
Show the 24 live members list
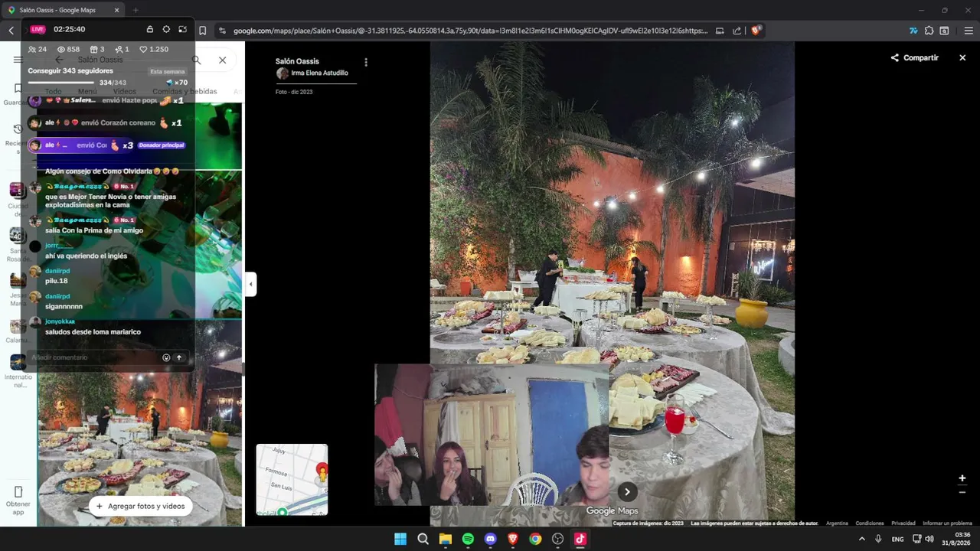(38, 49)
